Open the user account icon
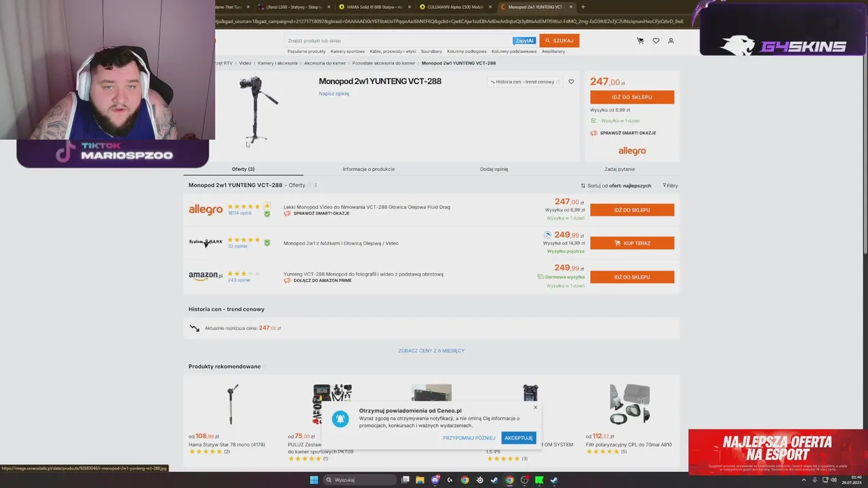 (x=671, y=41)
